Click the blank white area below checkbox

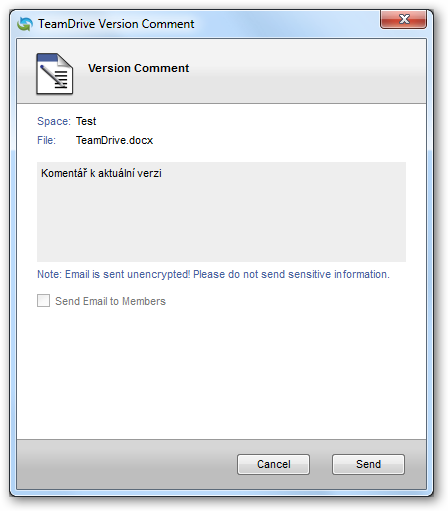tap(221, 373)
